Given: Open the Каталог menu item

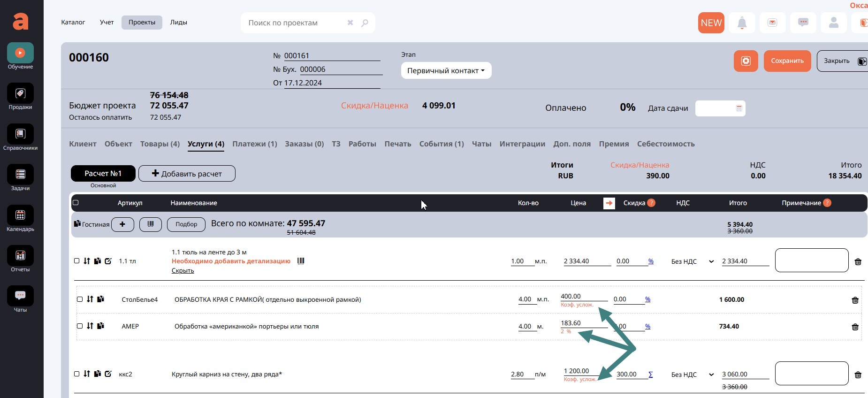Looking at the screenshot, I should 73,23.
